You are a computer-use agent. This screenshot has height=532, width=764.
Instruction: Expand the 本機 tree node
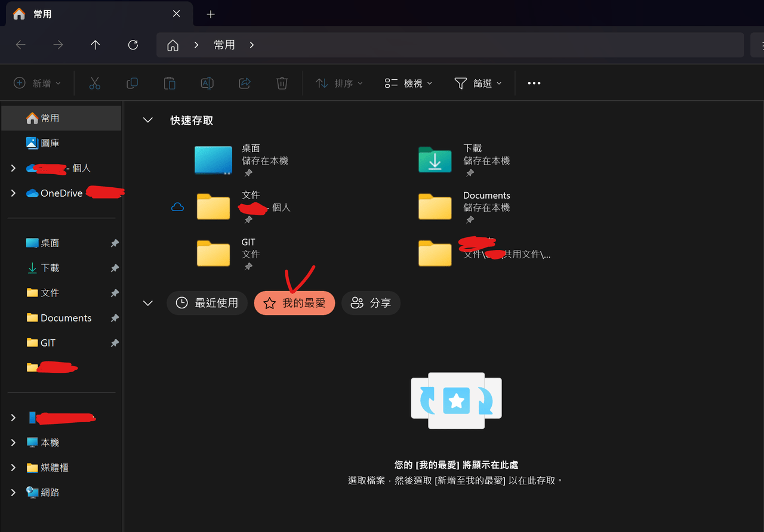pyautogui.click(x=13, y=443)
